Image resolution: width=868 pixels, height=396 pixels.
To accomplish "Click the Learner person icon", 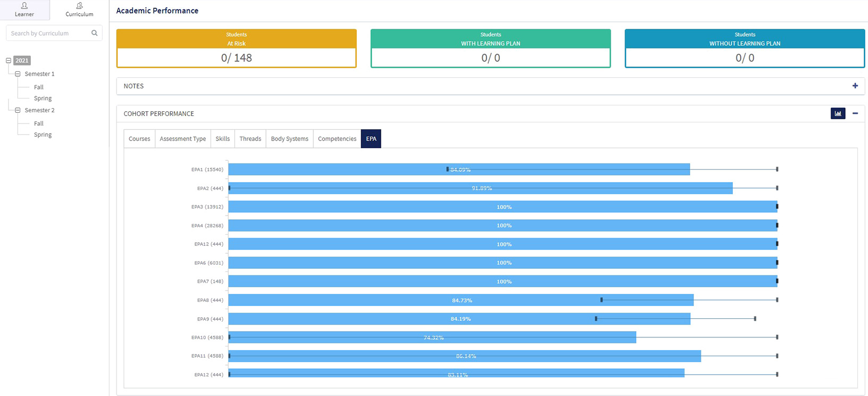I will (x=24, y=6).
